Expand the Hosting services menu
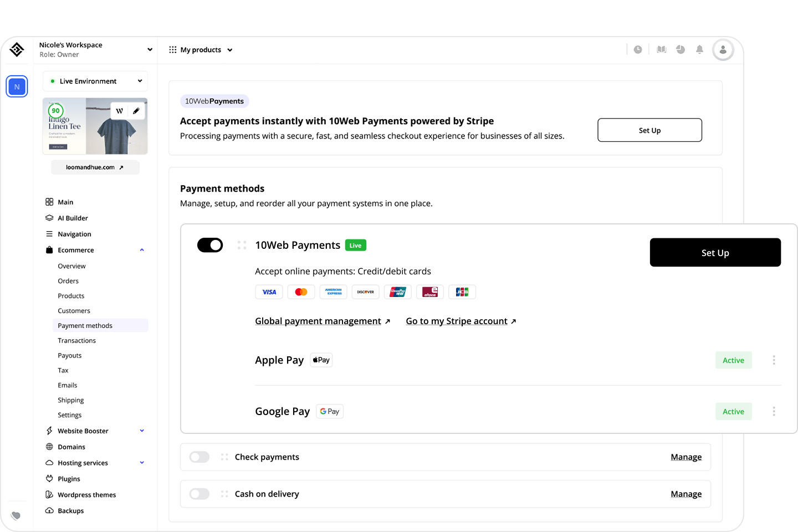798x532 pixels. point(142,463)
